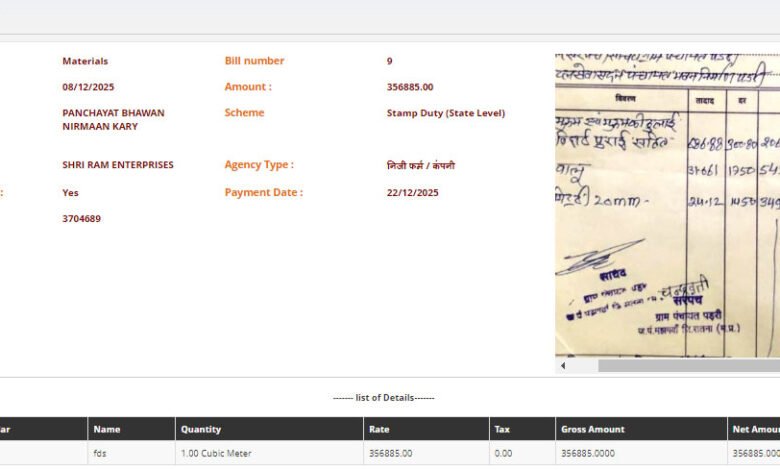The height and width of the screenshot is (470, 780).
Task: Select the 'fds' name cell in table
Action: 101,454
